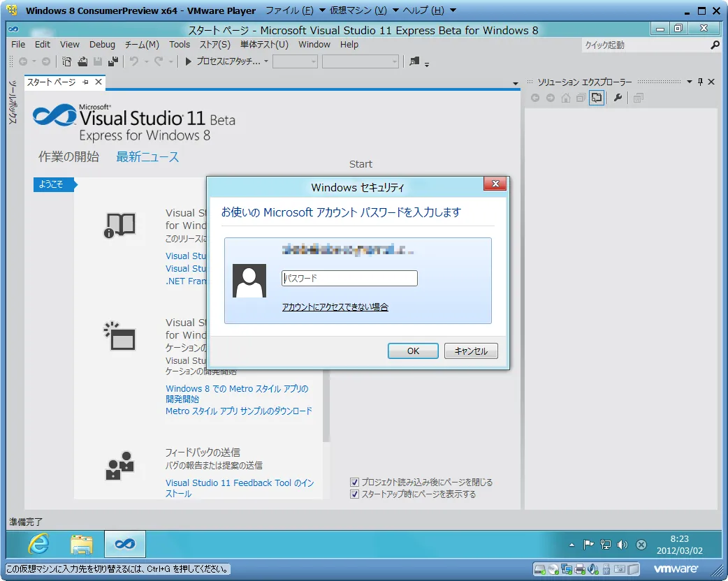Open Internet Explorer from the taskbar

38,544
